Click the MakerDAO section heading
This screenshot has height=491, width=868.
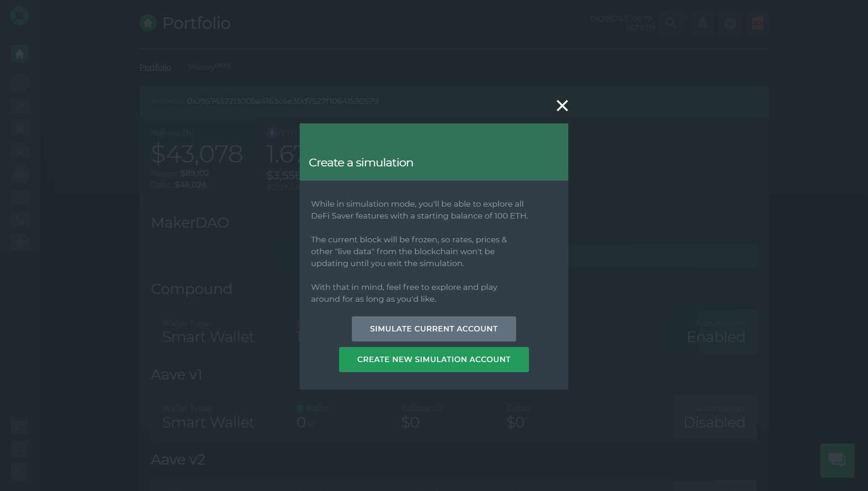pyautogui.click(x=190, y=223)
